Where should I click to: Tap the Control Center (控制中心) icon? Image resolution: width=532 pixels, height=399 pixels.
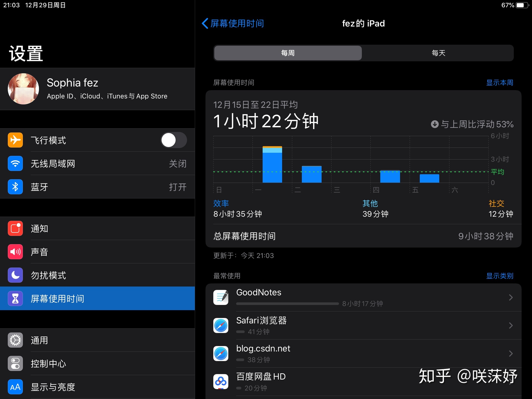15,363
